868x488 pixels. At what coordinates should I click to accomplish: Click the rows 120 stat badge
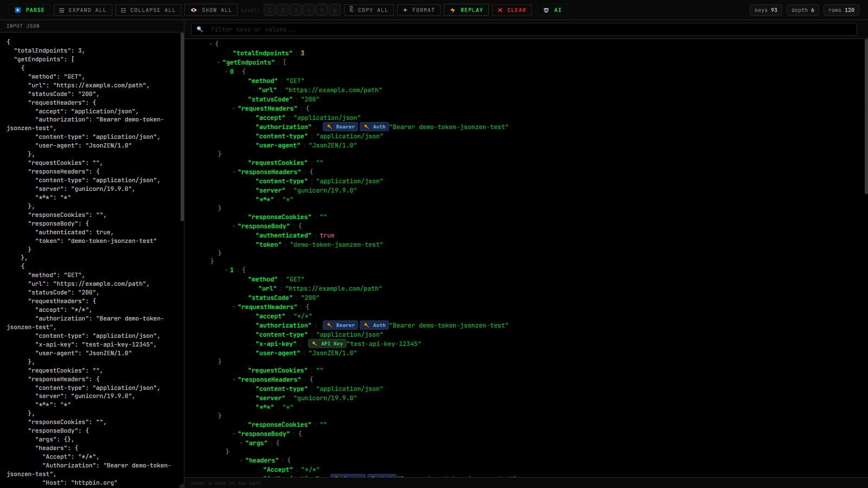coord(841,10)
